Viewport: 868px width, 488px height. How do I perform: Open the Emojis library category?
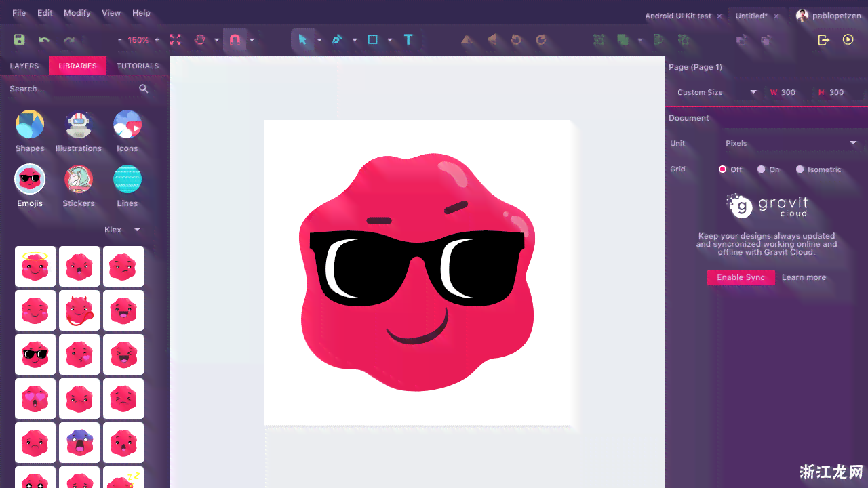[x=30, y=186]
